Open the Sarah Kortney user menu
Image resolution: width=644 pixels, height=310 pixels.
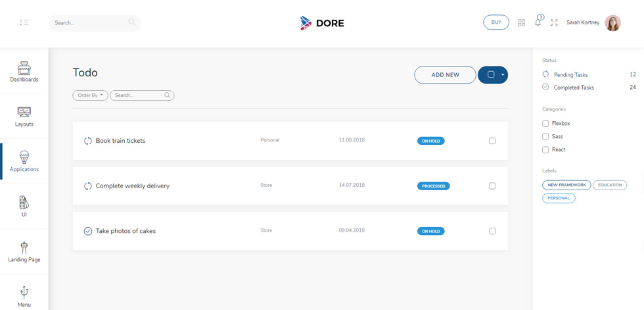583,22
